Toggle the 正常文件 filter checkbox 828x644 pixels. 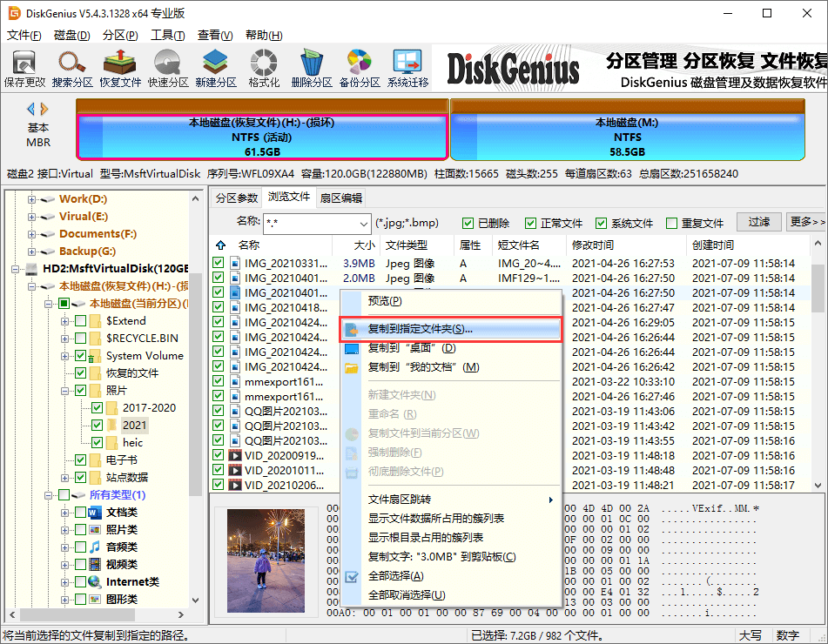[531, 224]
